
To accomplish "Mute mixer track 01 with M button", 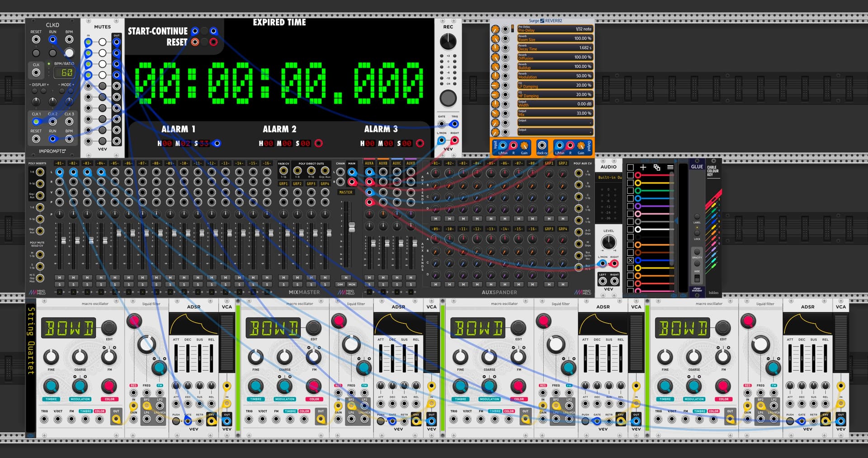I will point(59,277).
